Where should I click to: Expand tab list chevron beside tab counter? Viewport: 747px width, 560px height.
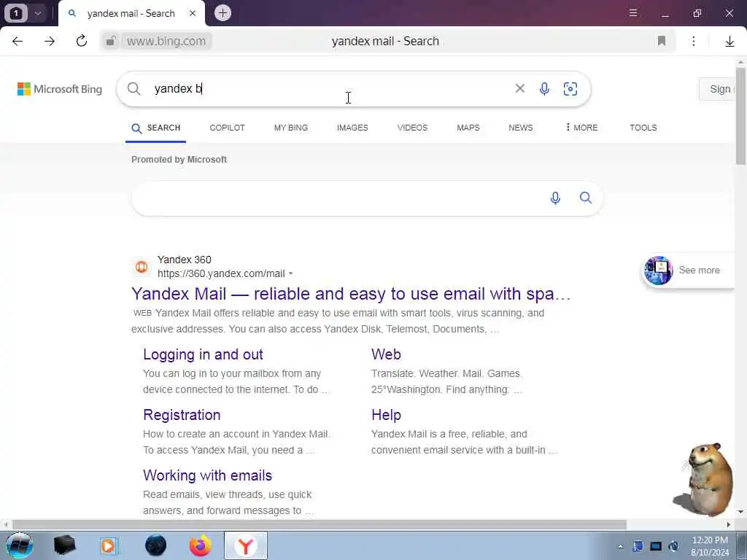38,13
